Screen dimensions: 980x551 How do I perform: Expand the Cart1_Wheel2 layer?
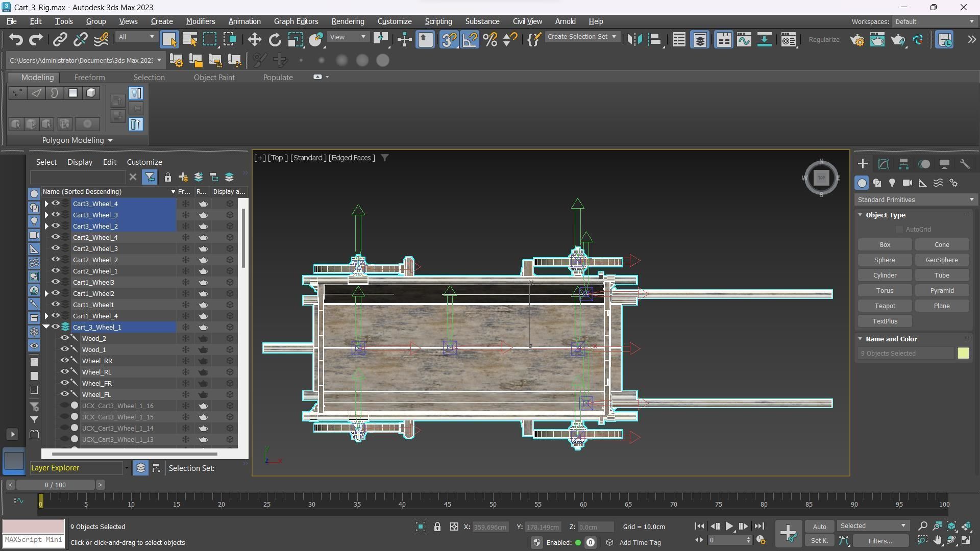click(46, 293)
